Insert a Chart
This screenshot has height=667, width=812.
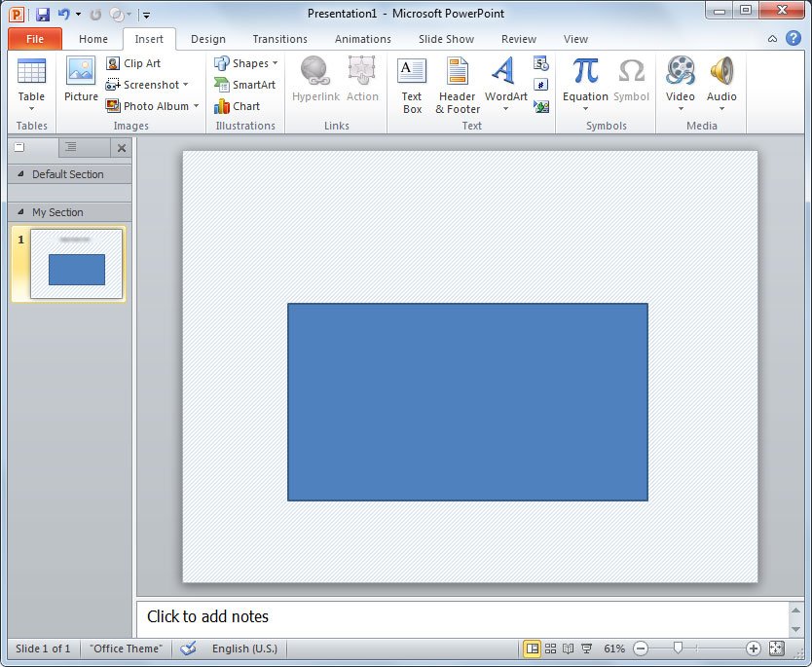tap(241, 106)
